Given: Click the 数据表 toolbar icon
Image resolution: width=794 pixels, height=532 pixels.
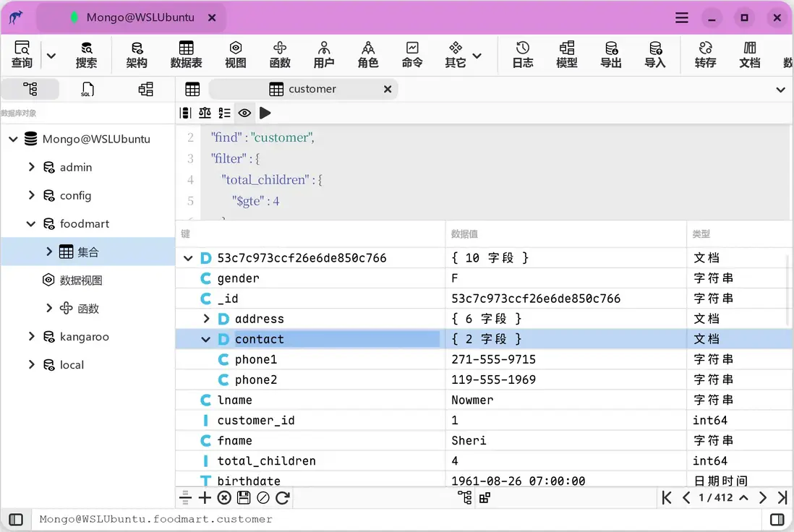Looking at the screenshot, I should 186,55.
